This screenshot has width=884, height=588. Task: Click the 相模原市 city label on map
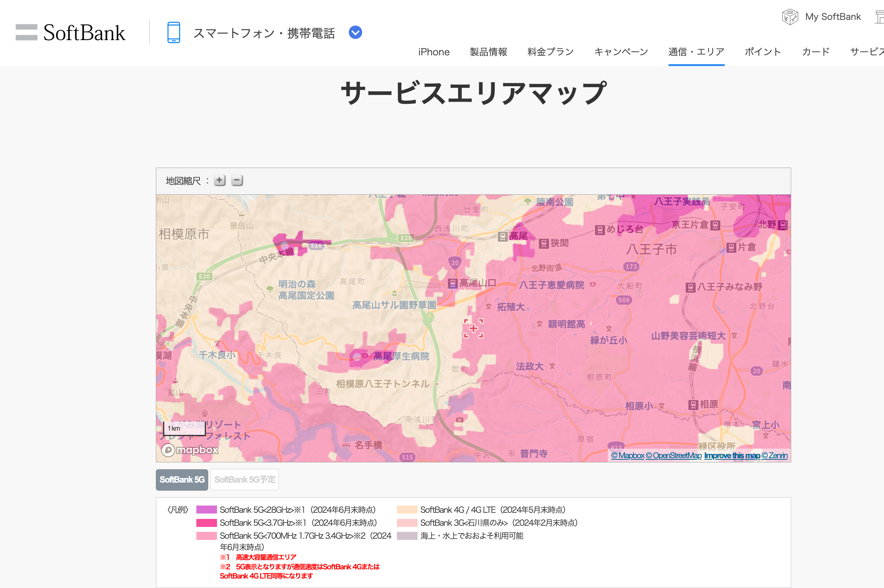(x=184, y=234)
